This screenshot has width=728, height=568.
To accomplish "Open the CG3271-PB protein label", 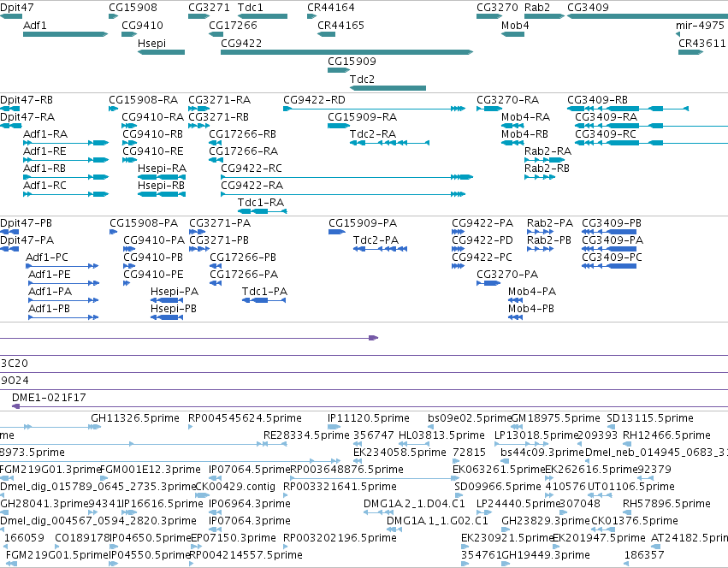I will coord(219,240).
